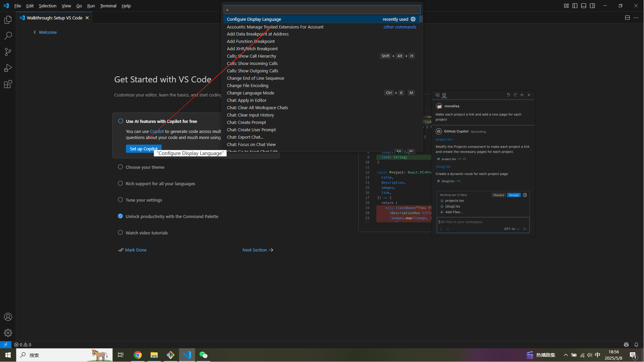
Task: Click the command palette input field
Action: click(322, 10)
